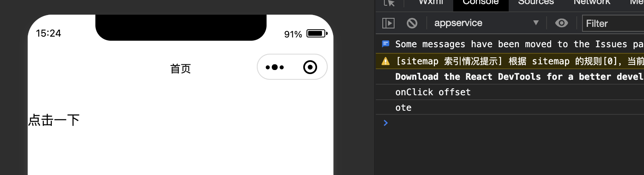Switch to the Wxml tab

[x=431, y=2]
